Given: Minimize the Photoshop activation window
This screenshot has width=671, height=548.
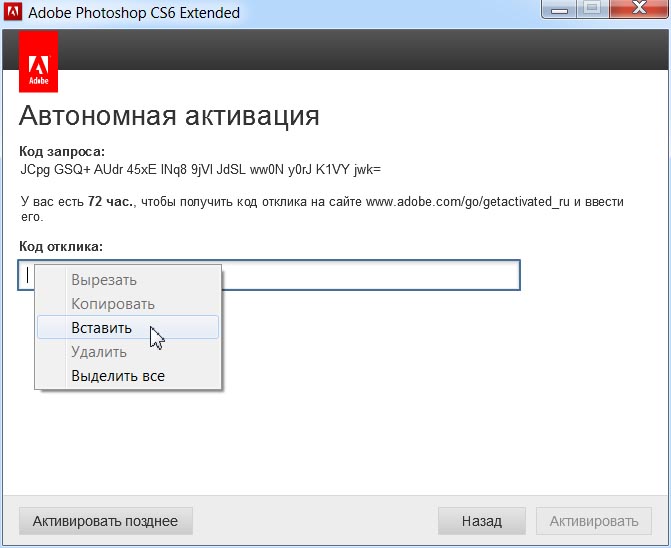Looking at the screenshot, I should click(x=559, y=9).
